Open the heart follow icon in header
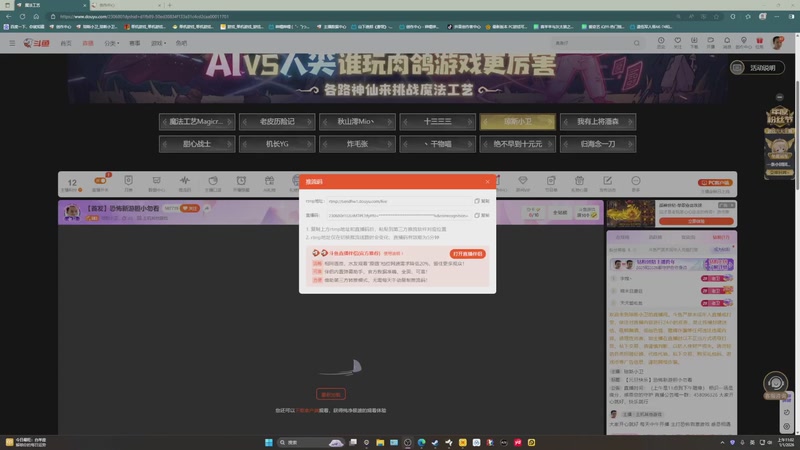Viewport: 800px width, 450px height. (678, 42)
